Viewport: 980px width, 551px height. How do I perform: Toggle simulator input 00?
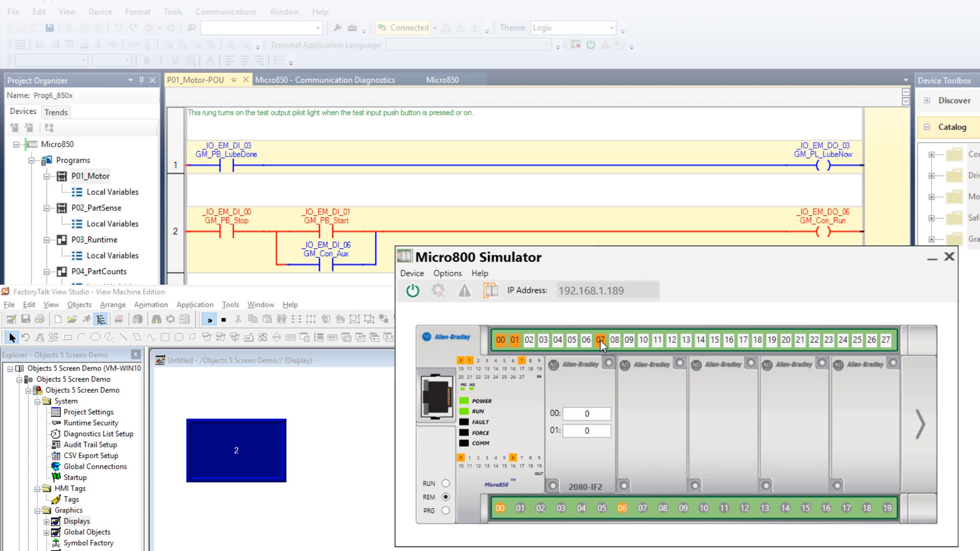point(501,340)
